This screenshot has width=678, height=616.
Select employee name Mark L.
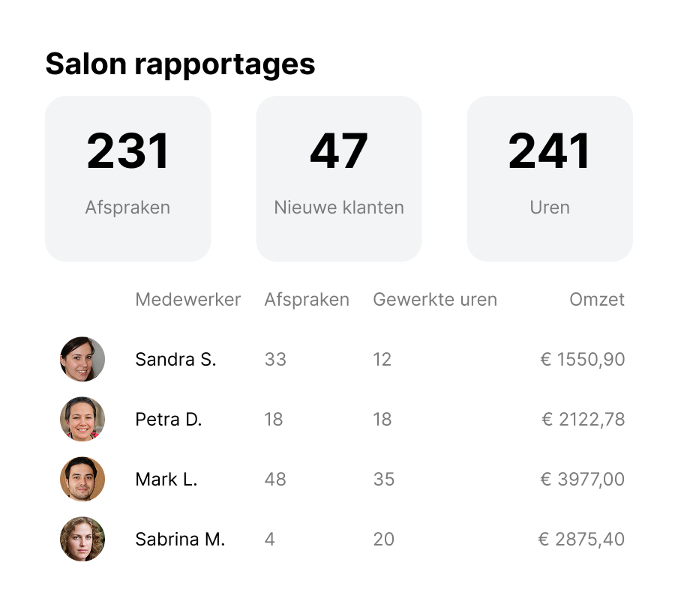(166, 480)
